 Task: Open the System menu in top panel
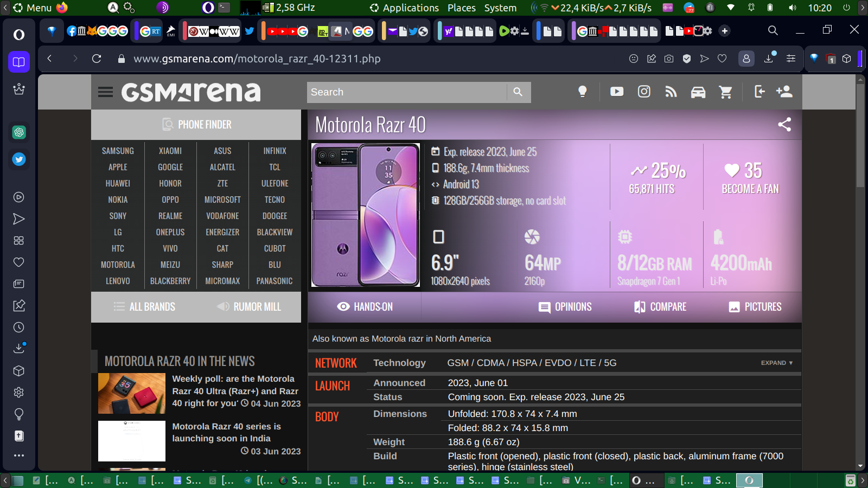[x=500, y=8]
